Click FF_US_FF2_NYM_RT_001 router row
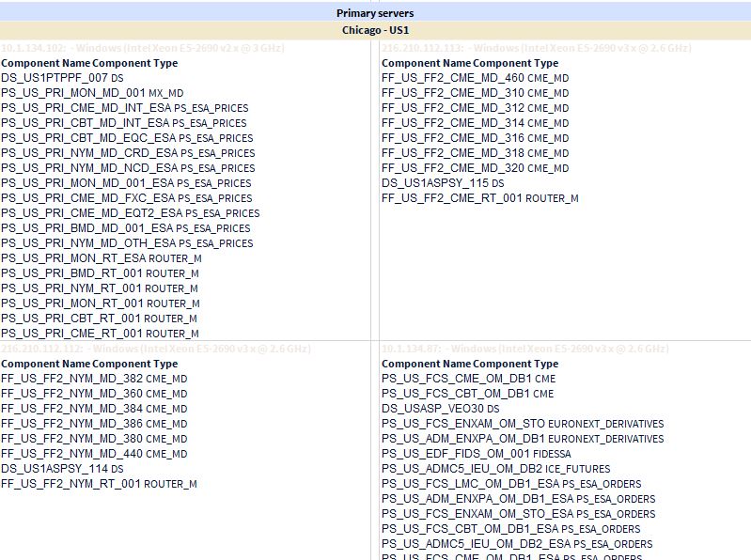Screen dimensions: 751x560 [99, 484]
